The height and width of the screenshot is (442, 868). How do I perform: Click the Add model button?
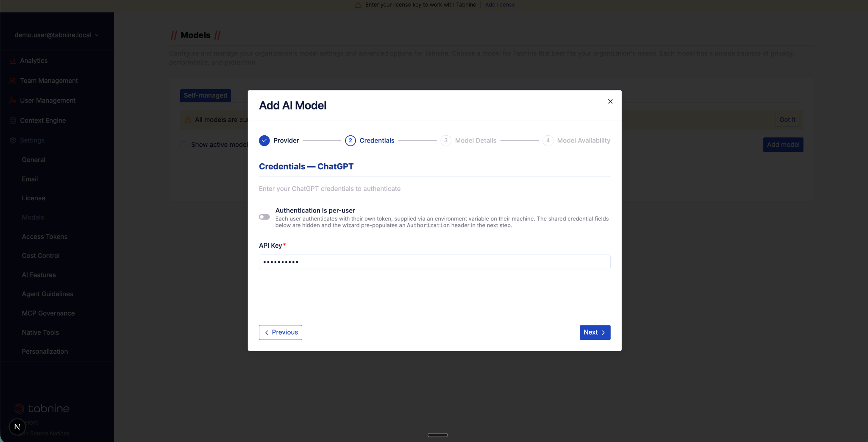tap(783, 145)
